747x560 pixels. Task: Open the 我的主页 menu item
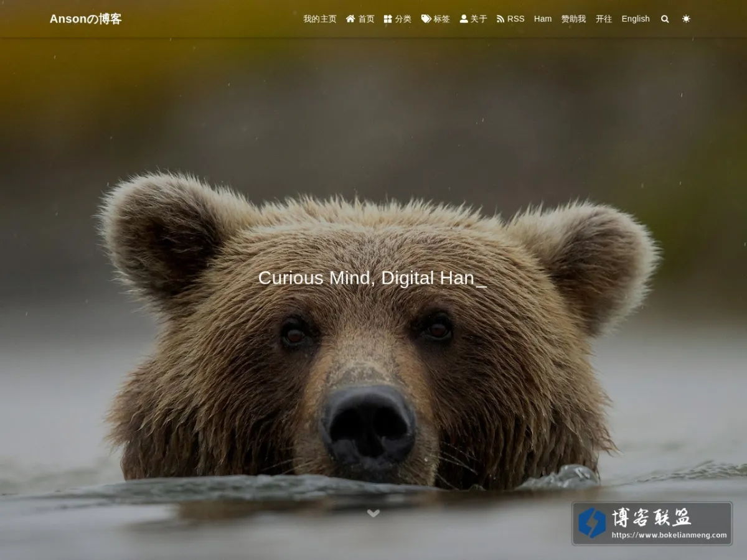pos(320,19)
